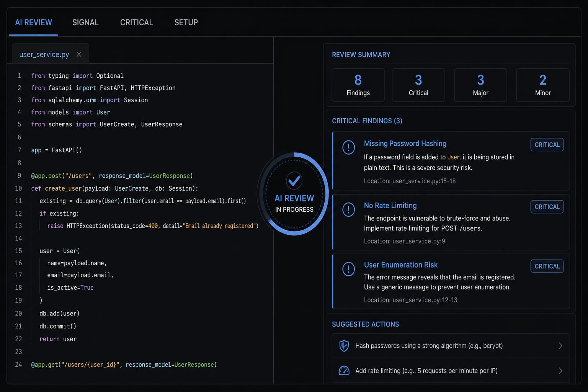Click the 'from typing import Optional' line

[77, 76]
